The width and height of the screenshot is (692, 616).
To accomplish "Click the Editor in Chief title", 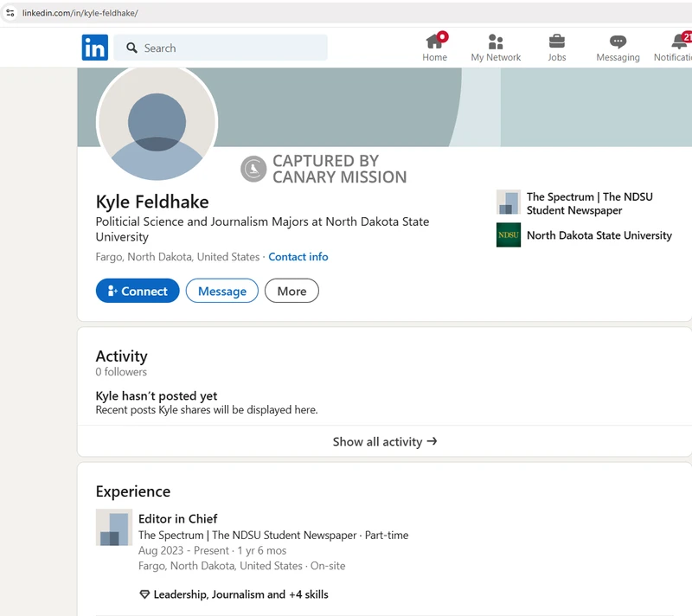I will click(x=178, y=518).
